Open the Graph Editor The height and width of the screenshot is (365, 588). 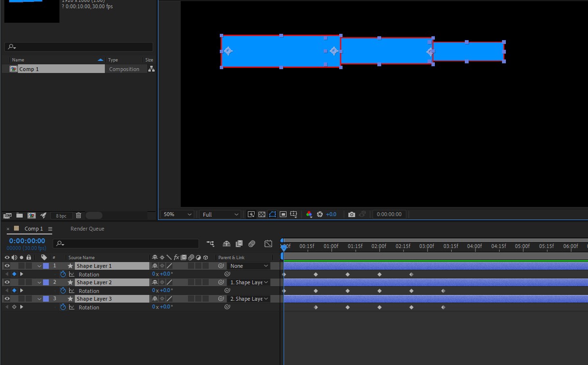tap(268, 244)
